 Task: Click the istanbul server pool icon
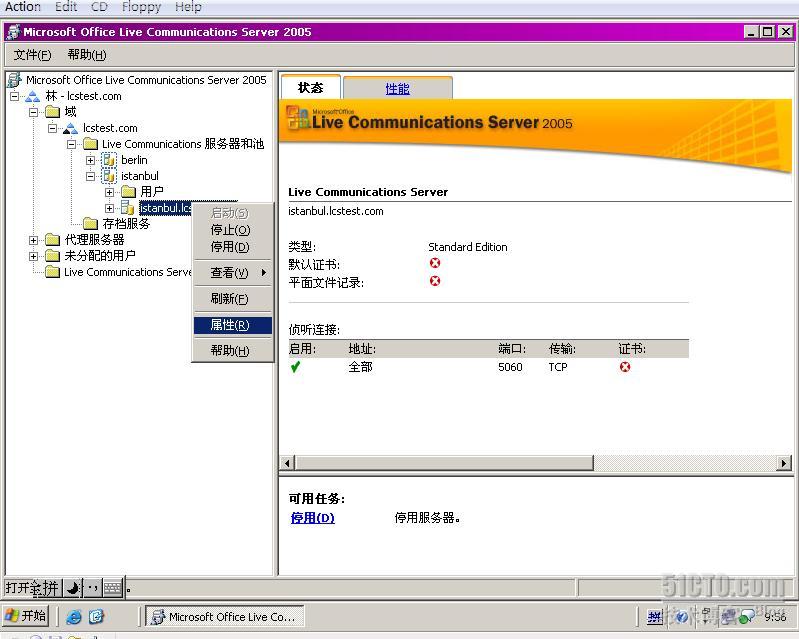[109, 176]
